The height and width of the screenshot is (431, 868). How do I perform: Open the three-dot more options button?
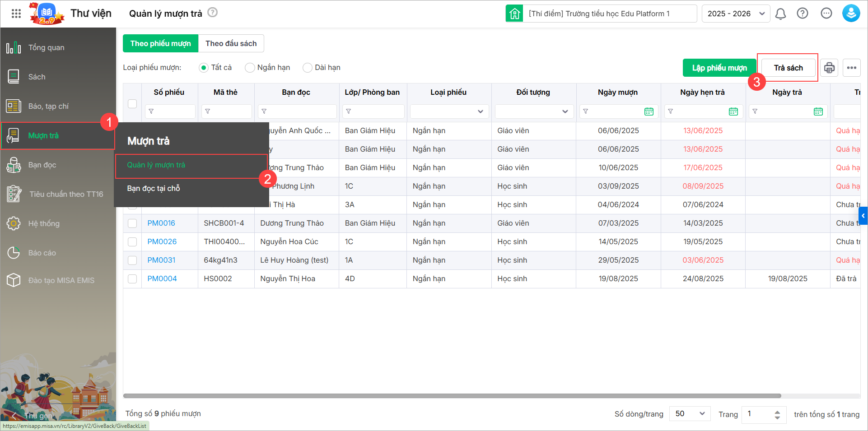852,68
